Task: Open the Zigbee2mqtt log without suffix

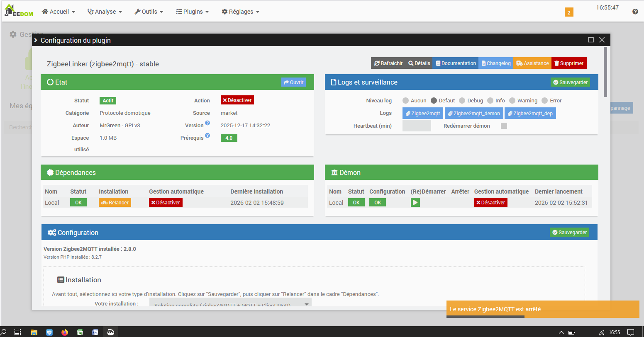Action: click(423, 113)
